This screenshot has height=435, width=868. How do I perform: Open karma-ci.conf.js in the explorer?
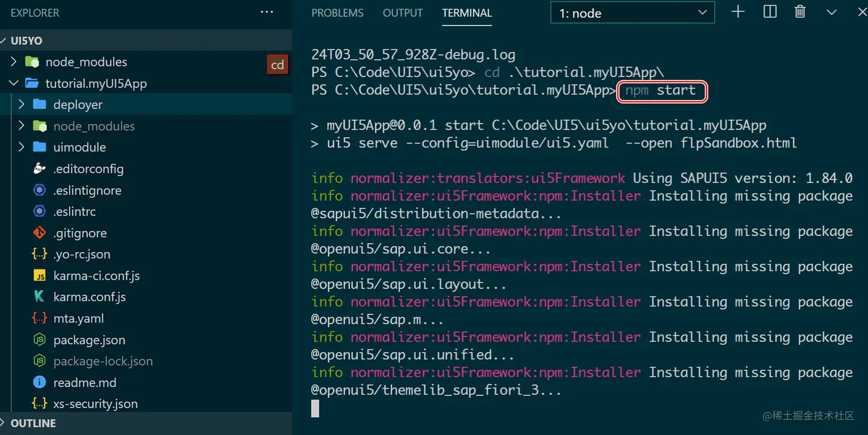(96, 276)
